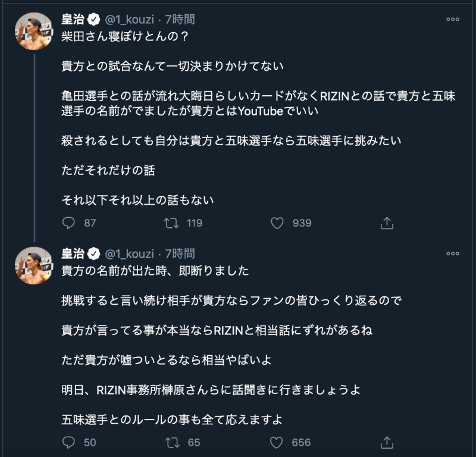Open 皇治 display name on second tweet
This screenshot has height=457, width=476.
click(73, 254)
